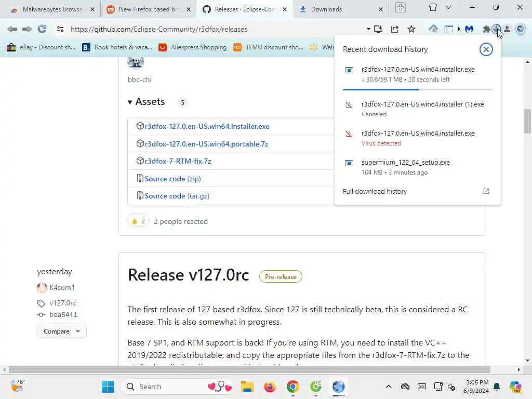Toggle the downloads toolbar icon
532x399 pixels.
point(496,29)
